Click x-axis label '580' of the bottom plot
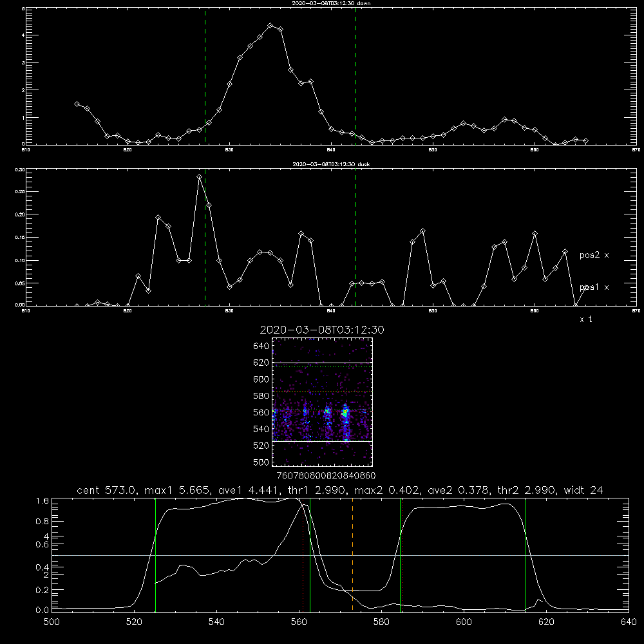Image resolution: width=644 pixels, height=644 pixels. [x=381, y=622]
